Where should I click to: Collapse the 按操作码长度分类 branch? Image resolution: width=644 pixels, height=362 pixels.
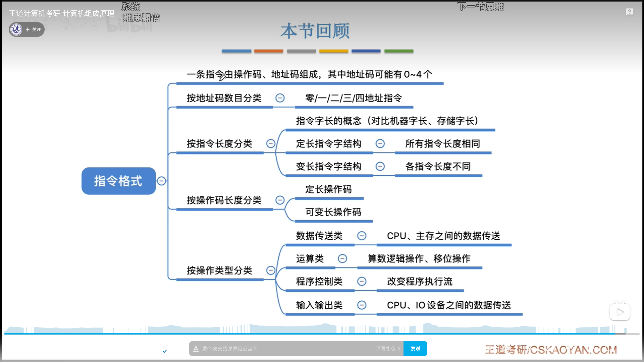click(280, 200)
